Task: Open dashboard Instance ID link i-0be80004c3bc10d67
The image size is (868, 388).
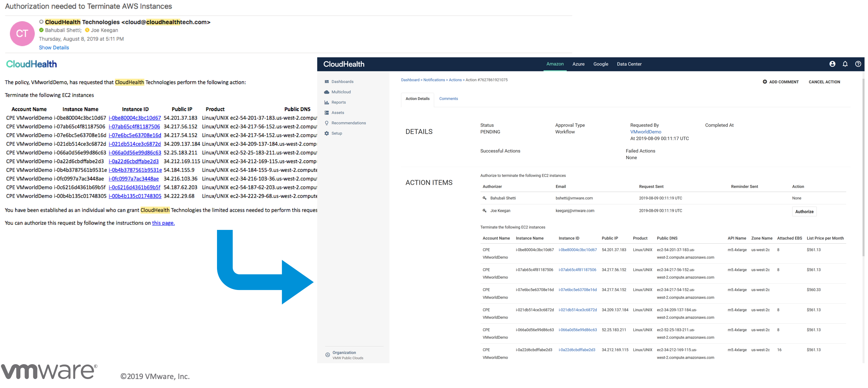Action: click(577, 250)
